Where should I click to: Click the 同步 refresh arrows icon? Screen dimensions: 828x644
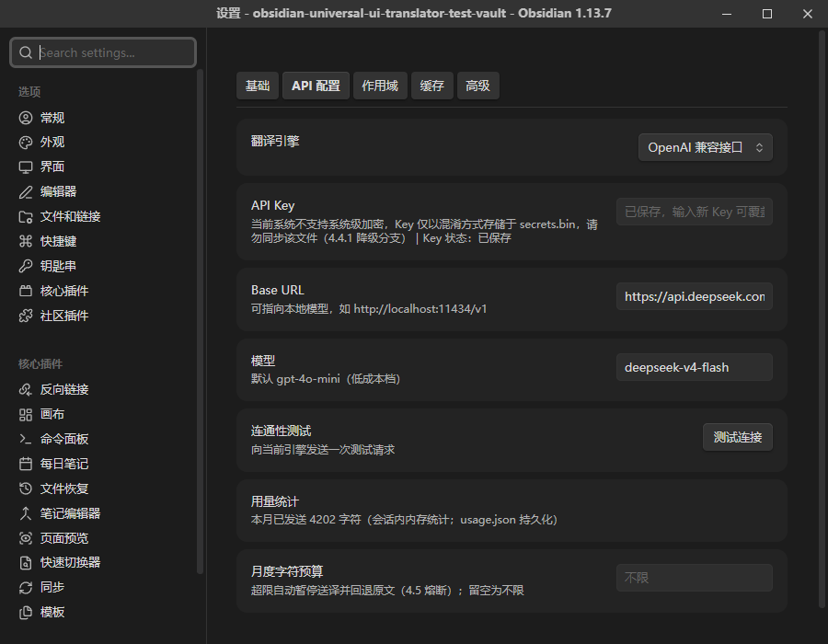tap(26, 588)
